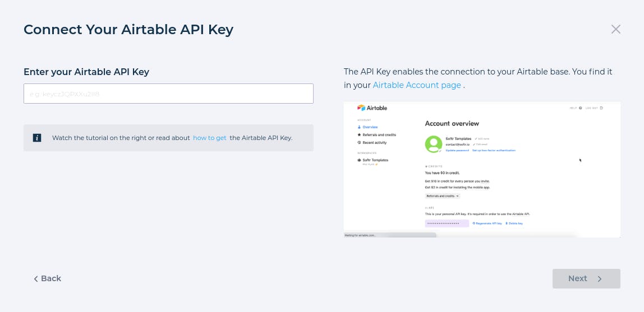Image resolution: width=644 pixels, height=312 pixels.
Task: Click the Airtable API Key input field
Action: click(168, 94)
